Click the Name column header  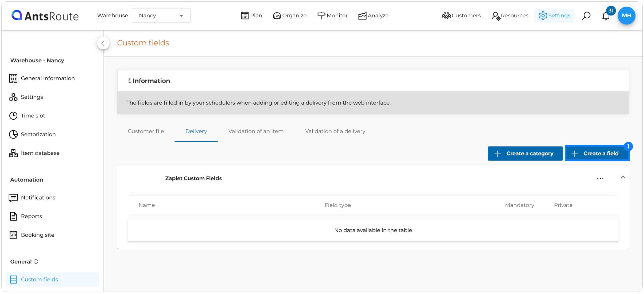(147, 205)
